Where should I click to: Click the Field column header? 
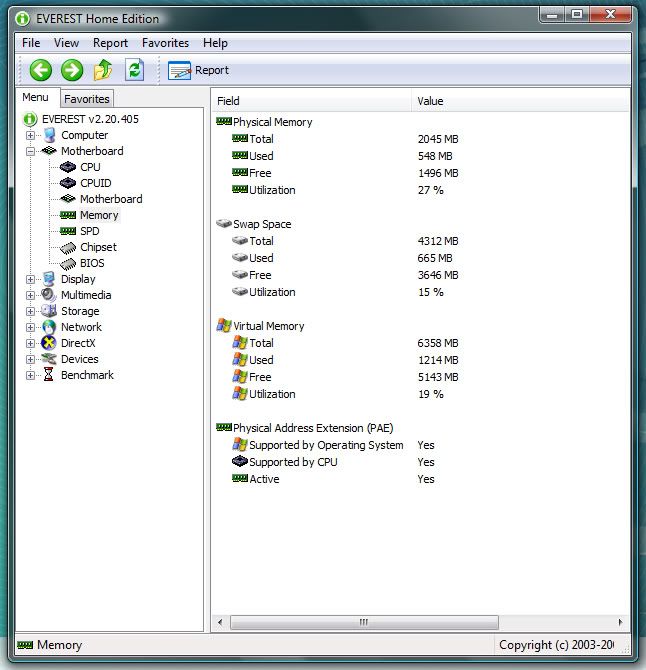click(x=311, y=101)
